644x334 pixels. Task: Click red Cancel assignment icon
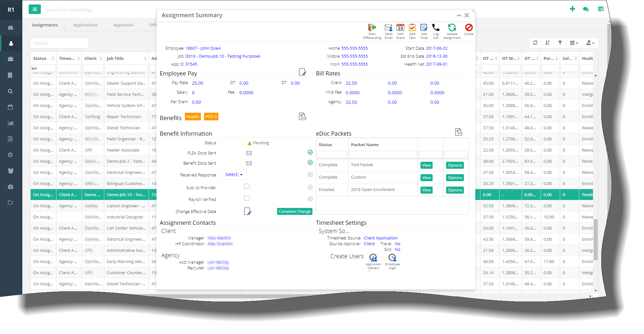[x=469, y=27]
